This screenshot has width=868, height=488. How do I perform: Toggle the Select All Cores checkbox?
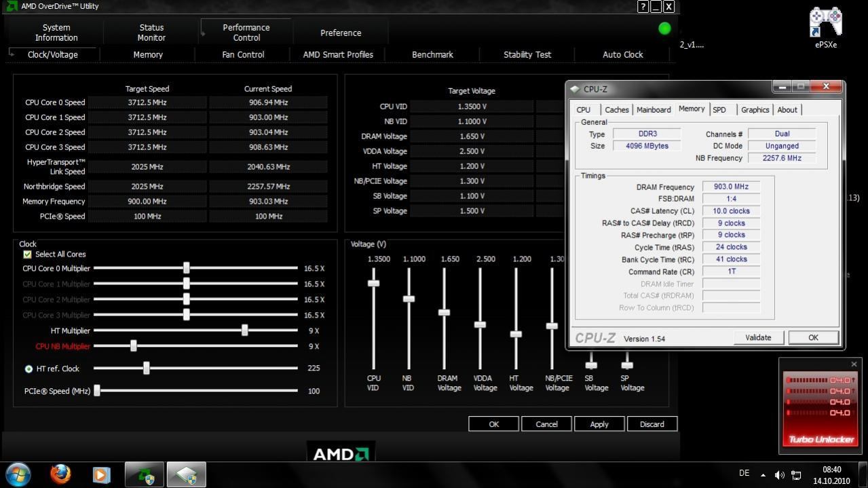tap(28, 255)
